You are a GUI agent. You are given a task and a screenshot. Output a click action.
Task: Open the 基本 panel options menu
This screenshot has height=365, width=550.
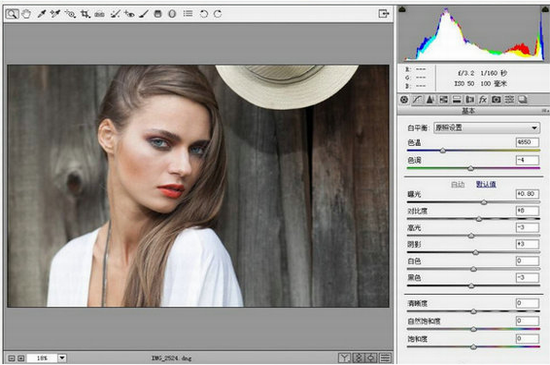click(x=545, y=111)
